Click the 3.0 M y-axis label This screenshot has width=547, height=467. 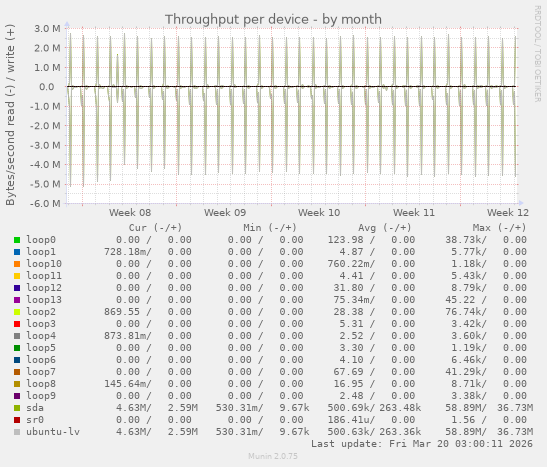tap(47, 29)
